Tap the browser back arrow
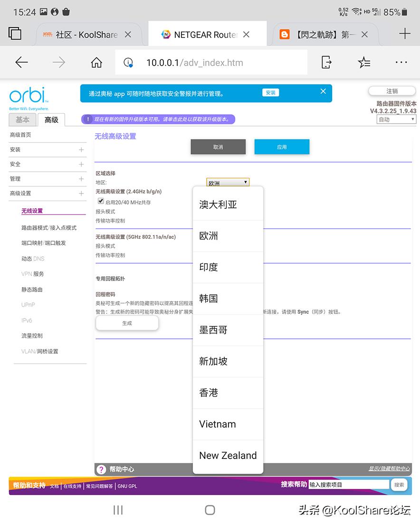The width and height of the screenshot is (420, 525). click(22, 62)
